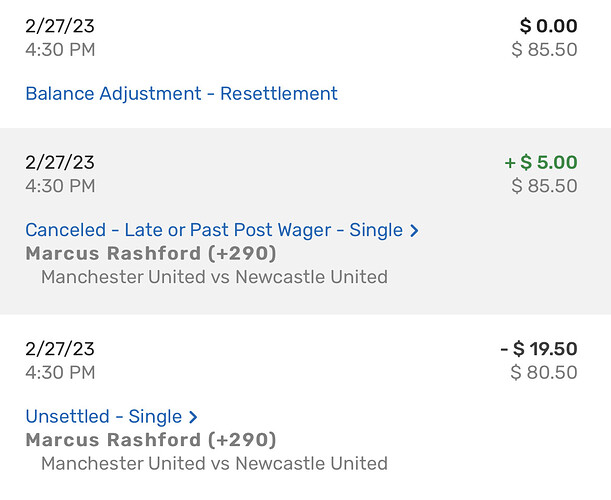Click the 2/27/23 date of the canceled wager
611x500 pixels.
(60, 162)
